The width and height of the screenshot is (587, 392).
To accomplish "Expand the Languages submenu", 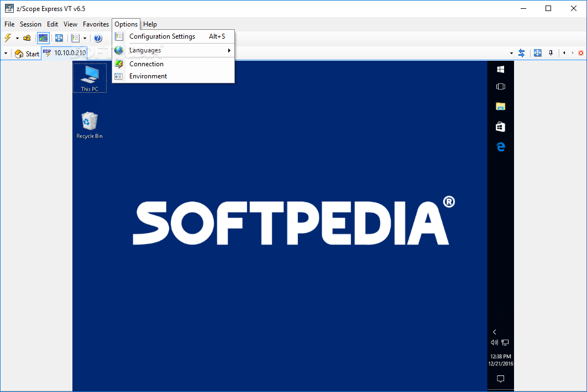I will (x=174, y=50).
